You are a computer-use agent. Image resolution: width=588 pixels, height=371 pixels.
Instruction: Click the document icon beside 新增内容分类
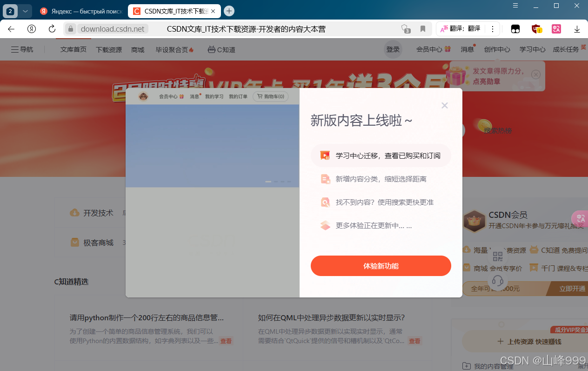click(325, 179)
